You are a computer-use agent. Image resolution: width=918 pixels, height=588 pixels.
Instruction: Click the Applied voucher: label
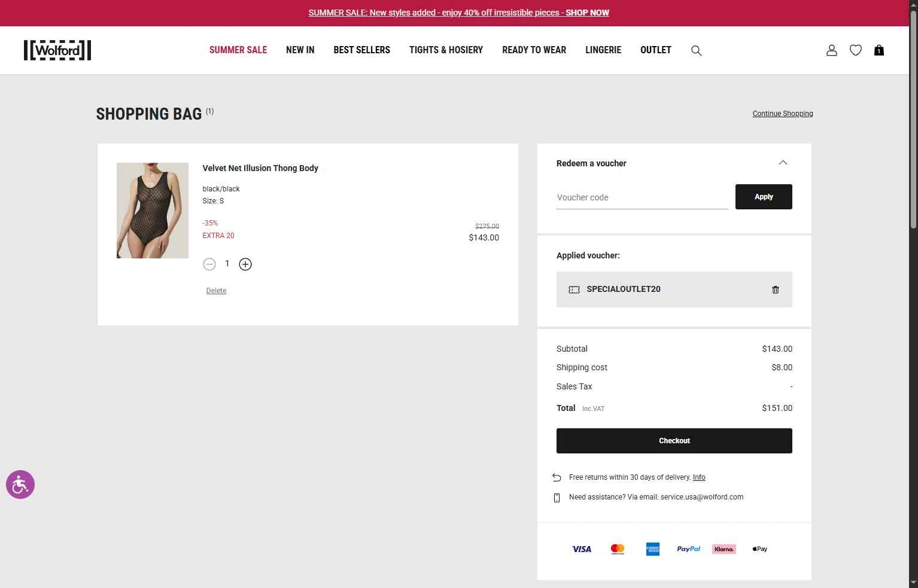(588, 255)
